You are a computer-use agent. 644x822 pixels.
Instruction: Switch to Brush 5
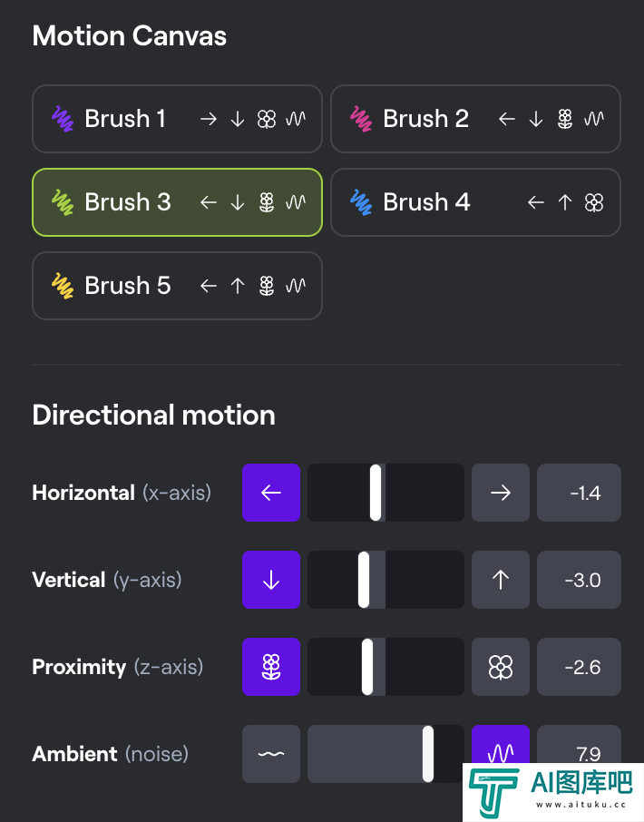(x=177, y=286)
